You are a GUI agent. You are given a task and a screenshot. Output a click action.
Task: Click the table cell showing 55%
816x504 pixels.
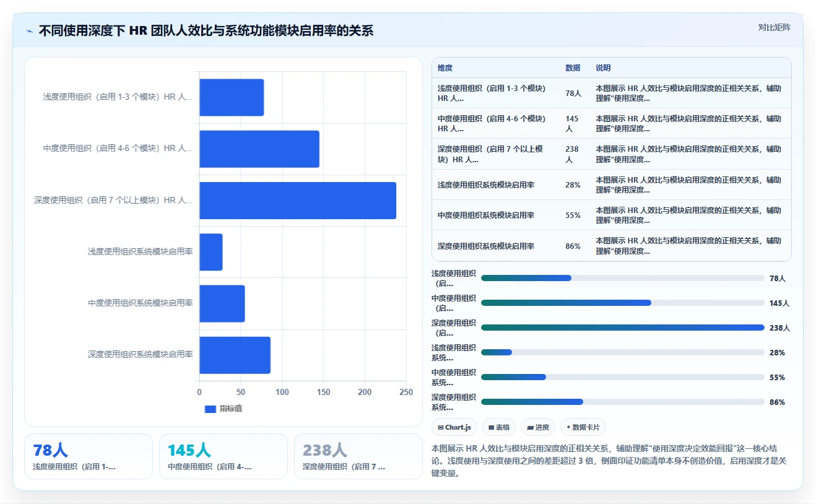pos(574,215)
